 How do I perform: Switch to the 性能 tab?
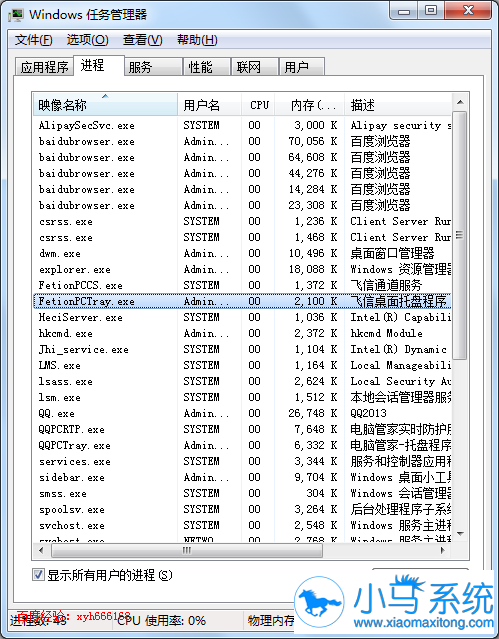point(207,67)
